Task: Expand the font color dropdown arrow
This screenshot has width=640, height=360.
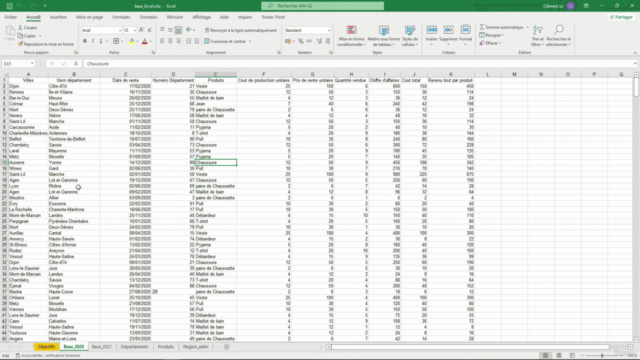Action: [150, 42]
